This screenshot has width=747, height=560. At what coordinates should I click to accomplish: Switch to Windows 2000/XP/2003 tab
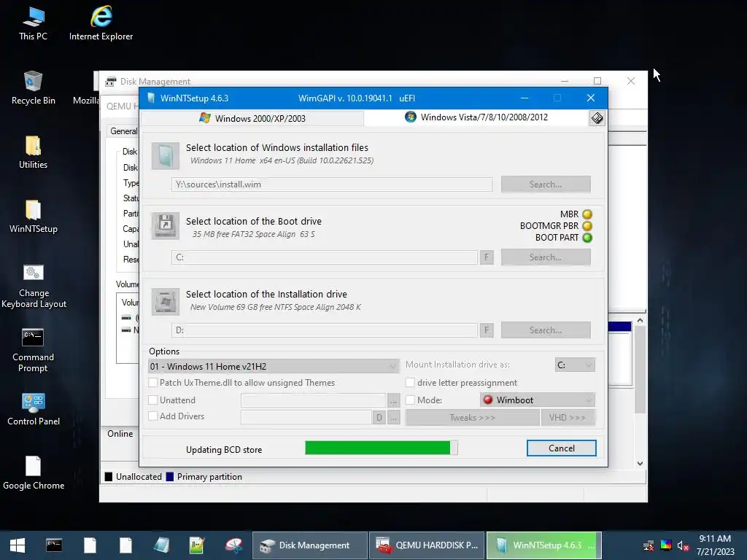(x=252, y=118)
